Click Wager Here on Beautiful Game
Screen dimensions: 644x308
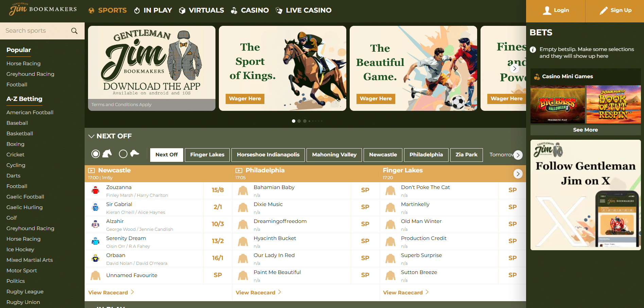(x=376, y=99)
